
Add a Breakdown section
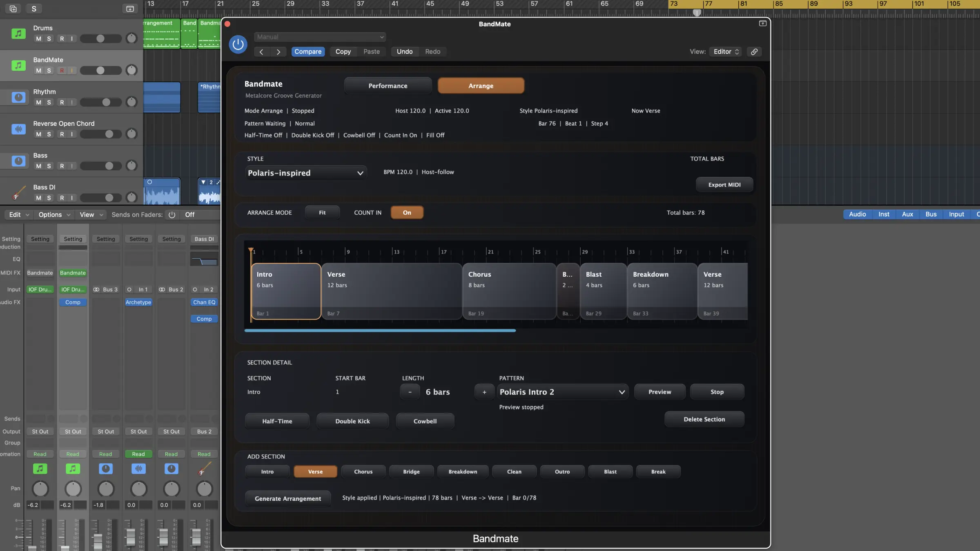[463, 472]
